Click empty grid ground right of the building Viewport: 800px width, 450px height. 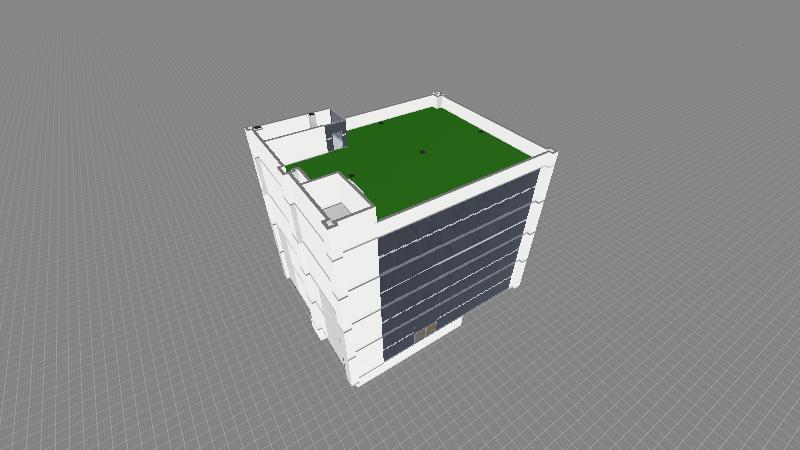680,250
